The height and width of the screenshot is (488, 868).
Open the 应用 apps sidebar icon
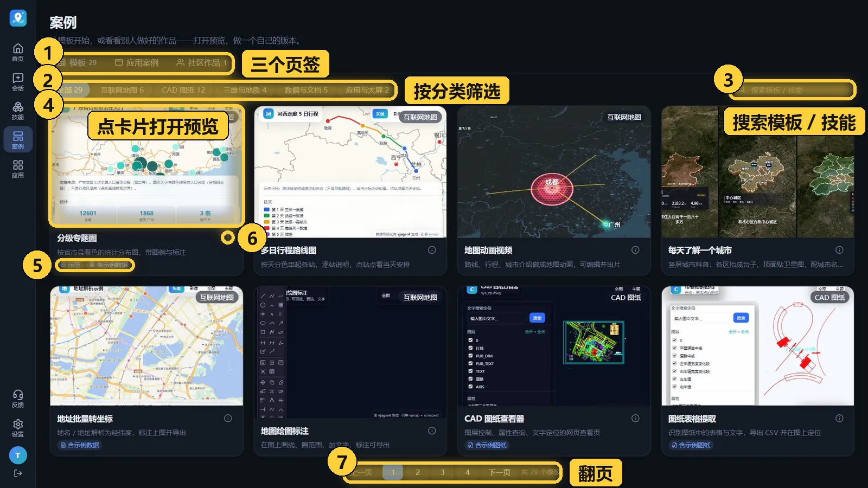coord(18,169)
